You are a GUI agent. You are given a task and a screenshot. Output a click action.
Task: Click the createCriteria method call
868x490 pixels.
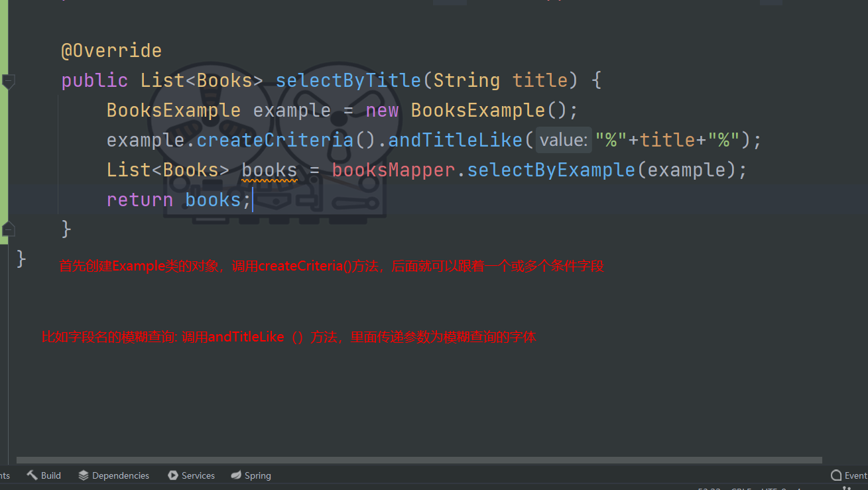click(275, 141)
